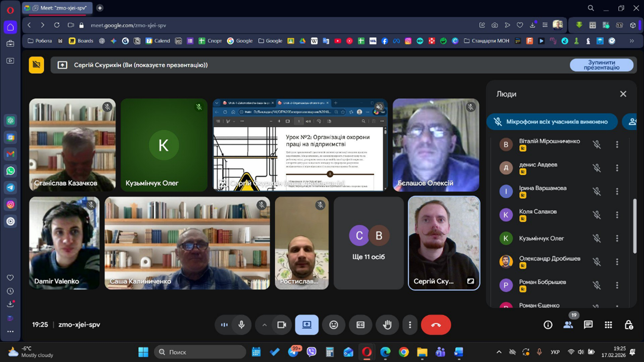Click Мікрофони всіх учасників вимкнено button
This screenshot has height=362, width=644.
click(552, 122)
